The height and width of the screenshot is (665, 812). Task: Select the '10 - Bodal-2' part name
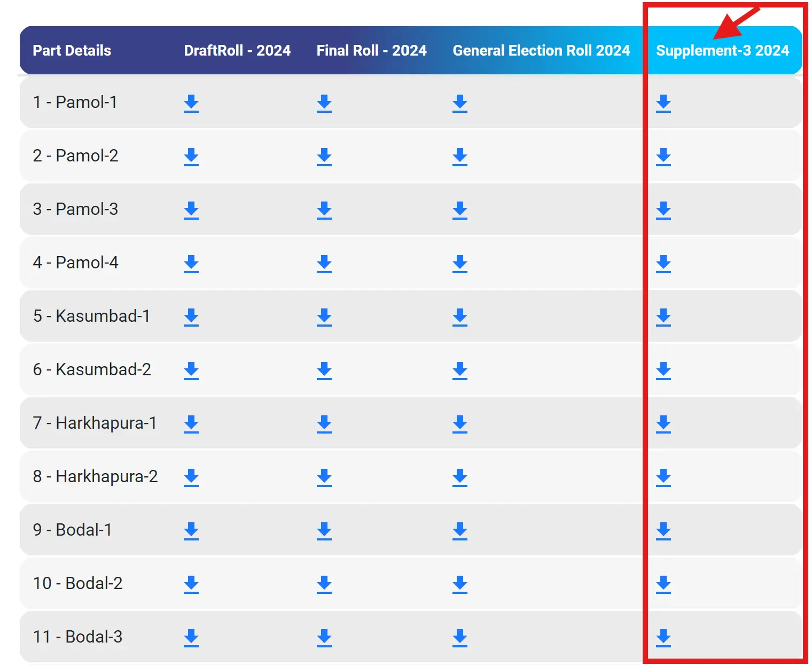click(x=77, y=583)
